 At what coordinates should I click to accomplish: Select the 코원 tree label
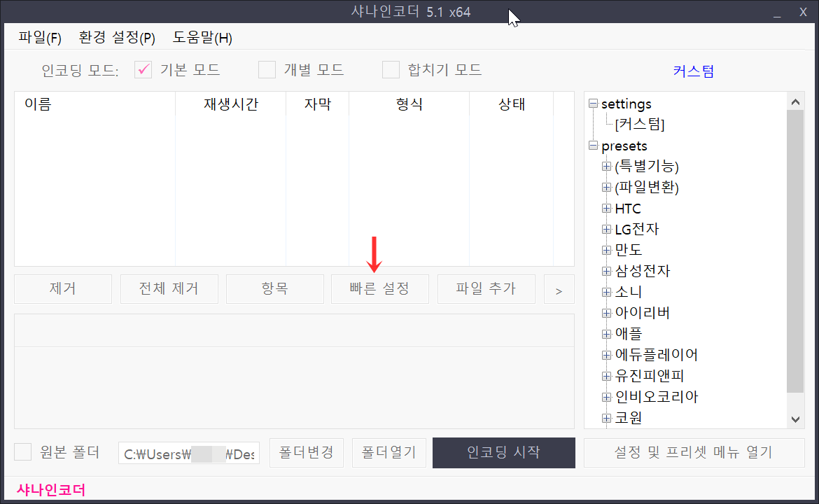coord(629,418)
